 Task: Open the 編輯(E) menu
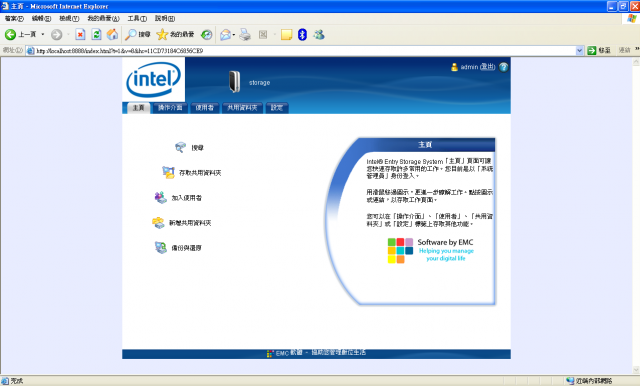(x=41, y=18)
